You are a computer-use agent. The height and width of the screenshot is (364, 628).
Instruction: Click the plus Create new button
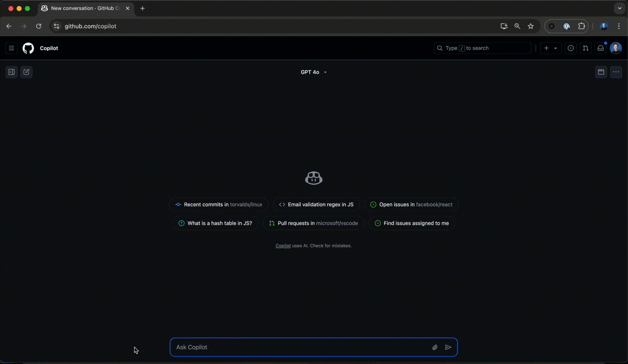click(546, 48)
